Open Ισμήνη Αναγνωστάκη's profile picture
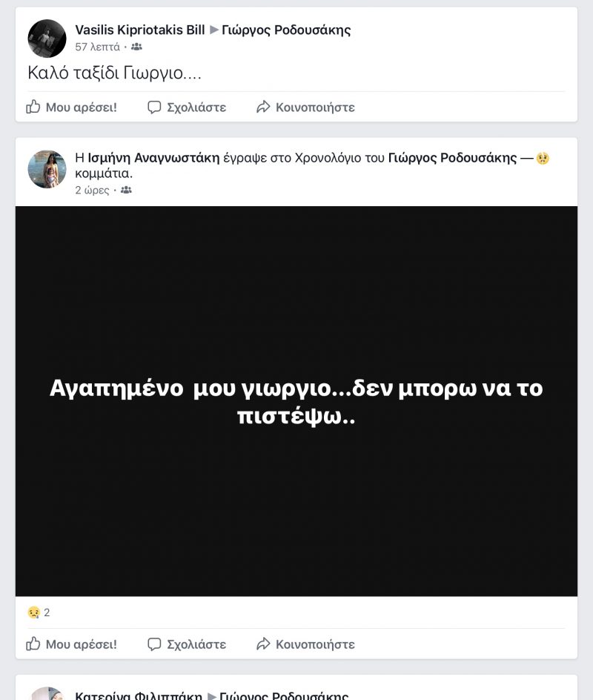This screenshot has height=700, width=593. coord(47,169)
